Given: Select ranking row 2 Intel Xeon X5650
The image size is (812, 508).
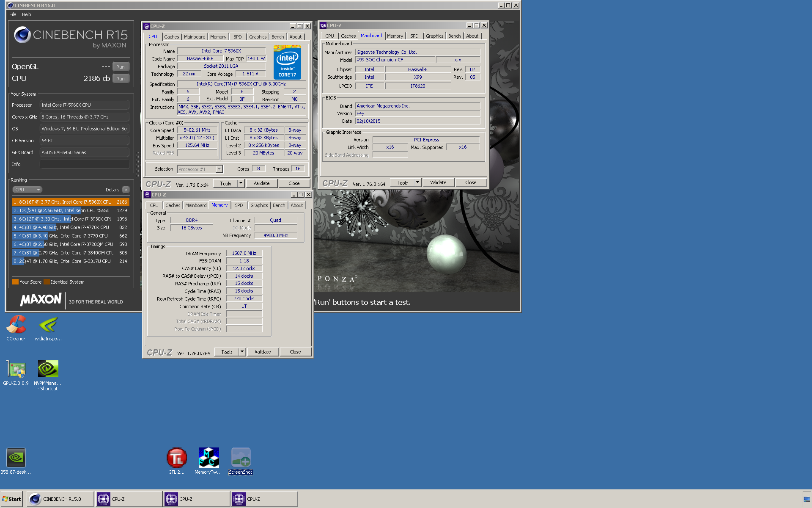Looking at the screenshot, I should pos(71,210).
